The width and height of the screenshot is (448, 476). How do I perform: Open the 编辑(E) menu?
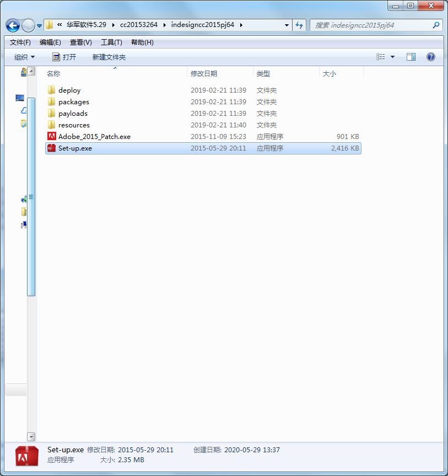click(50, 42)
